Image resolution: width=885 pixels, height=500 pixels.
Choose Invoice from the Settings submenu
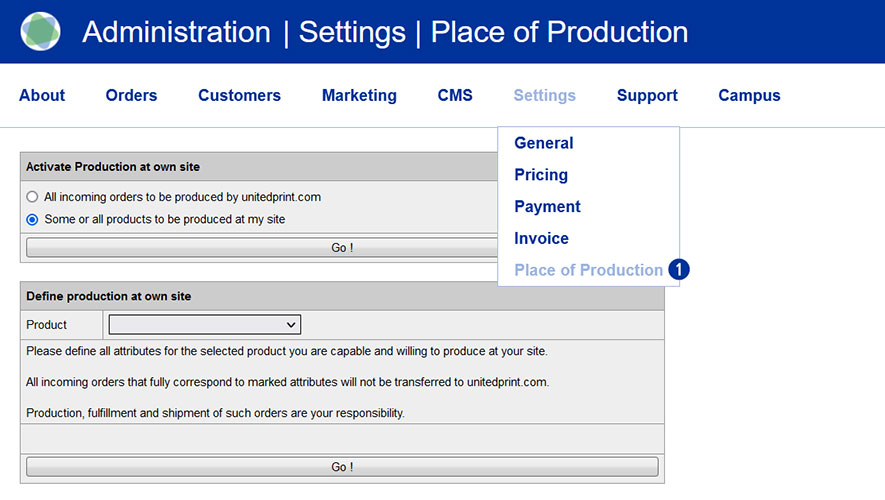point(541,239)
